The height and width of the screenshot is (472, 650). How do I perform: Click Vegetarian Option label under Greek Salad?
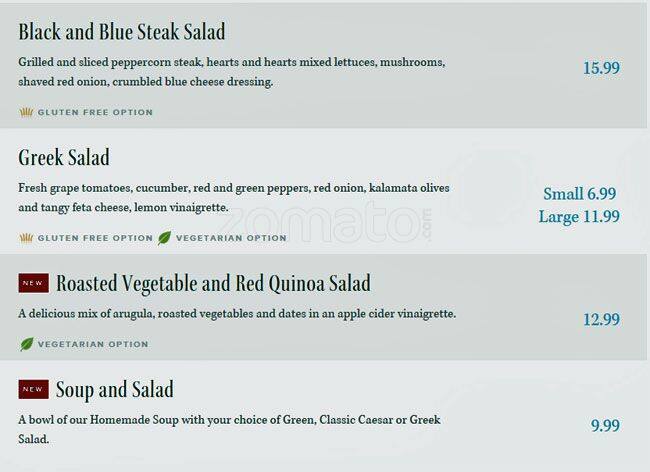[231, 238]
